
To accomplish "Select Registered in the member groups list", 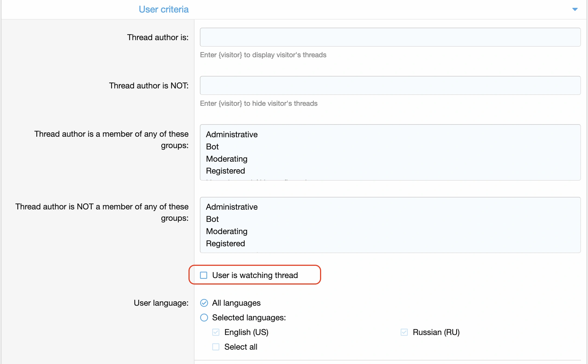I will 225,171.
